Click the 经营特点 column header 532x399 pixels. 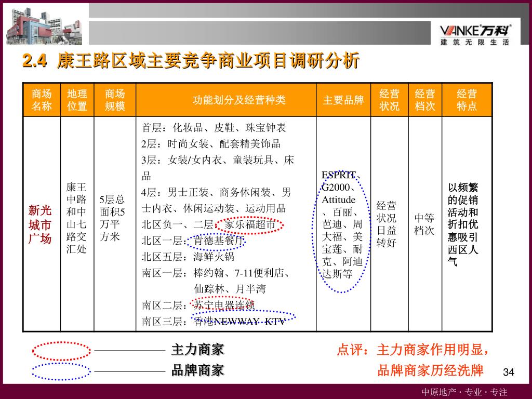(467, 100)
